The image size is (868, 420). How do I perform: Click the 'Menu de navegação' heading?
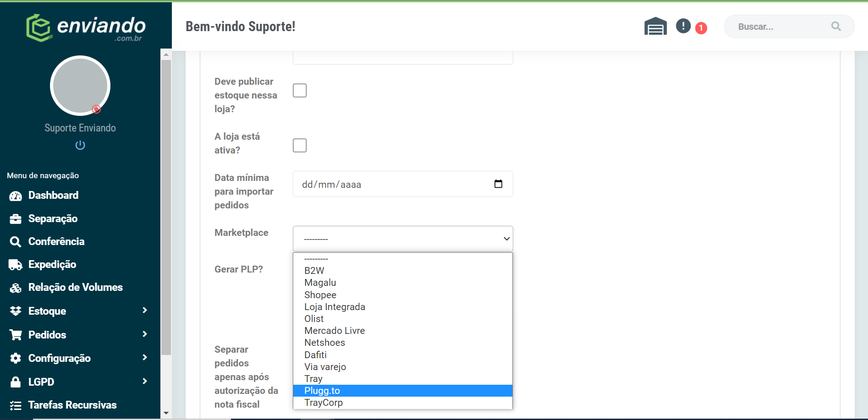pos(43,176)
